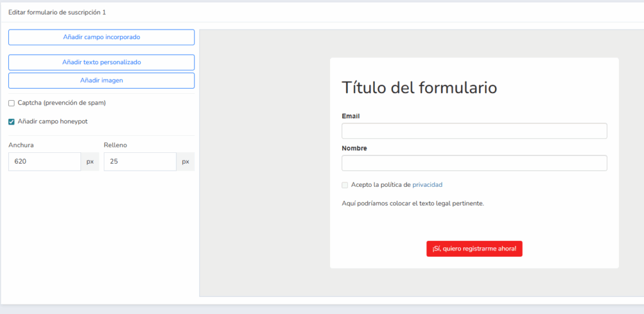Screen dimensions: 644x314
Task: Click the Email field in form preview
Action: click(474, 131)
